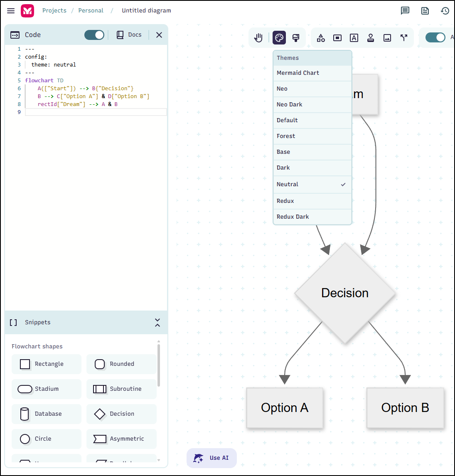Click the image insert icon
455x476 pixels.
[387, 38]
